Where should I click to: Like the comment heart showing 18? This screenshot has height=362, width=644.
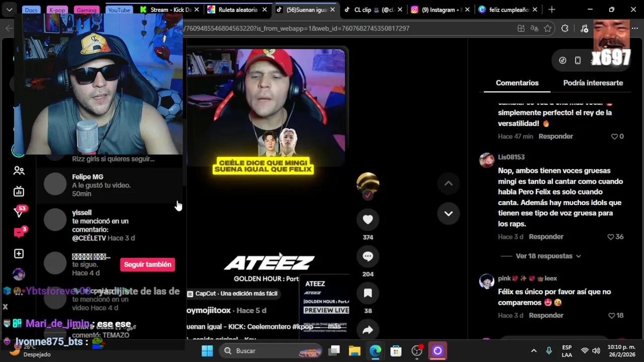(612, 316)
